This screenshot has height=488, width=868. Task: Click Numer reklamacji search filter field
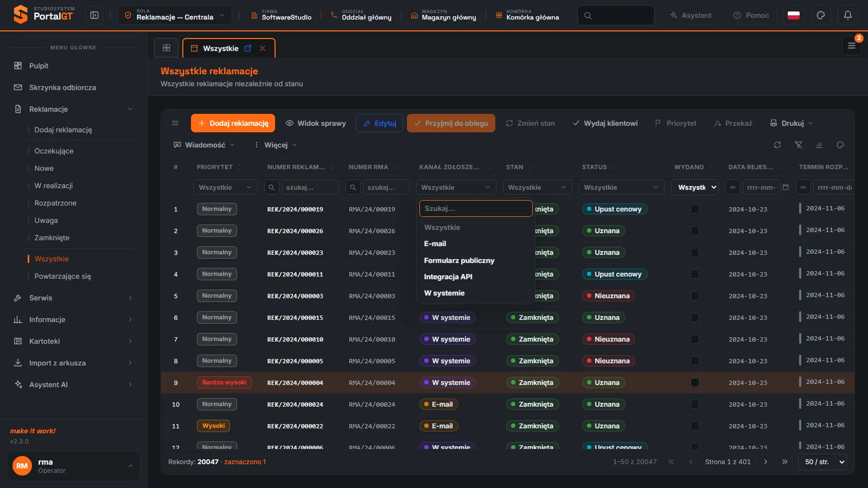point(310,187)
